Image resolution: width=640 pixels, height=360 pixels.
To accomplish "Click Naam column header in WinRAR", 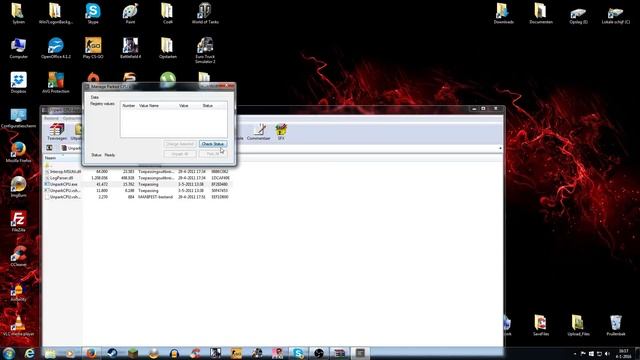I will point(62,158).
